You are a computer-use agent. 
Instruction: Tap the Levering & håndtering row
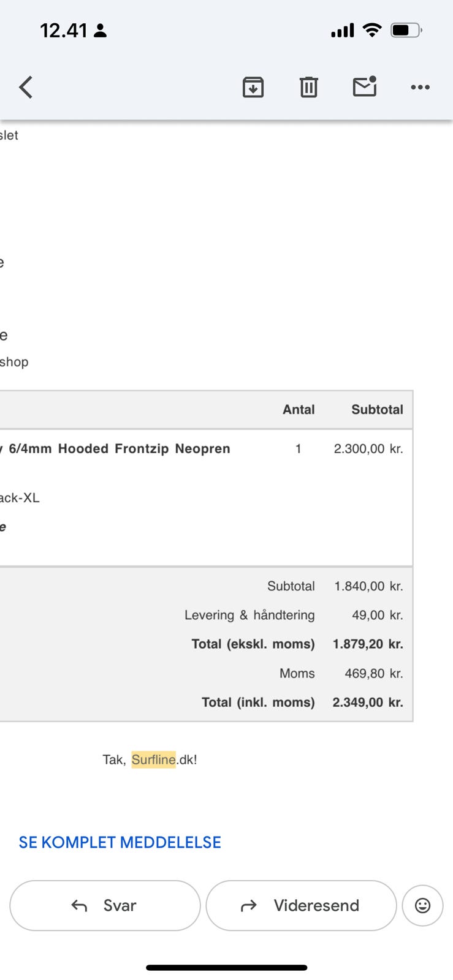[249, 615]
